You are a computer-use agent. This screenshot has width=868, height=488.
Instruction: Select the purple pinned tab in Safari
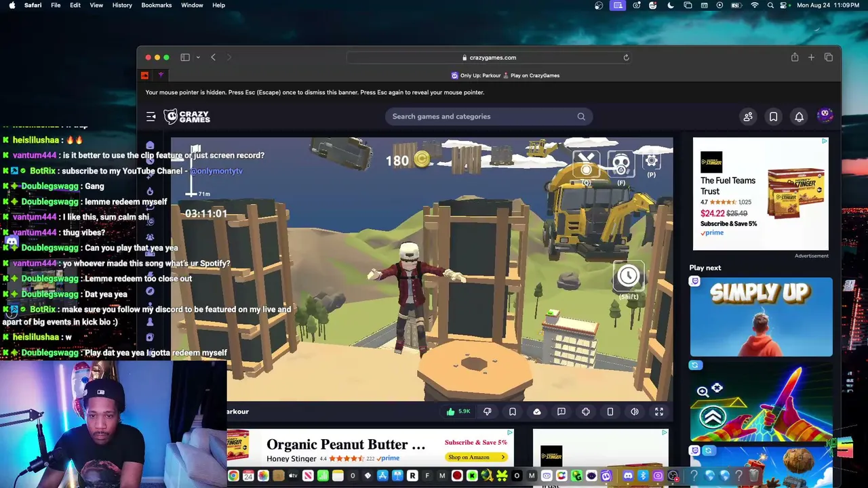tap(161, 75)
